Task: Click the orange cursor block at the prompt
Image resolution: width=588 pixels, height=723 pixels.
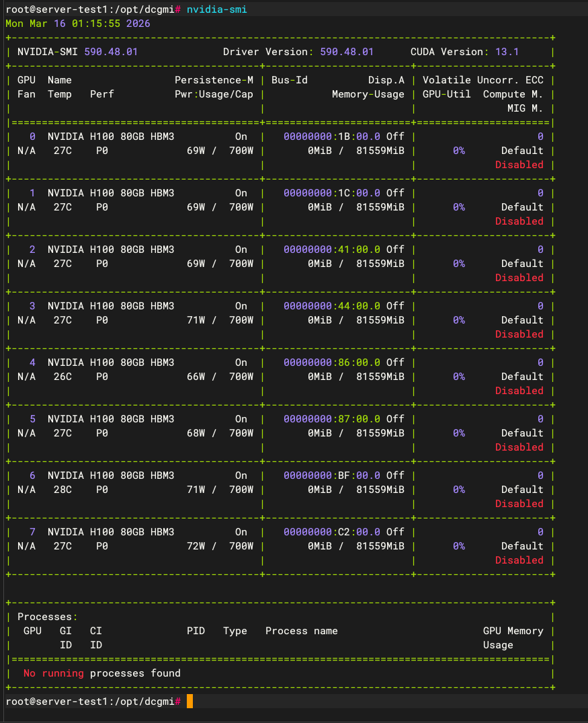Action: click(x=190, y=701)
